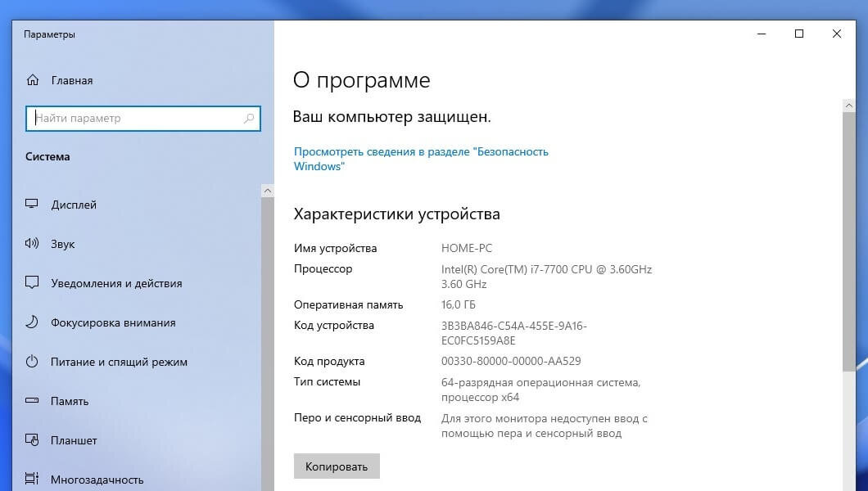
Task: Click the Home house icon
Action: click(x=33, y=80)
